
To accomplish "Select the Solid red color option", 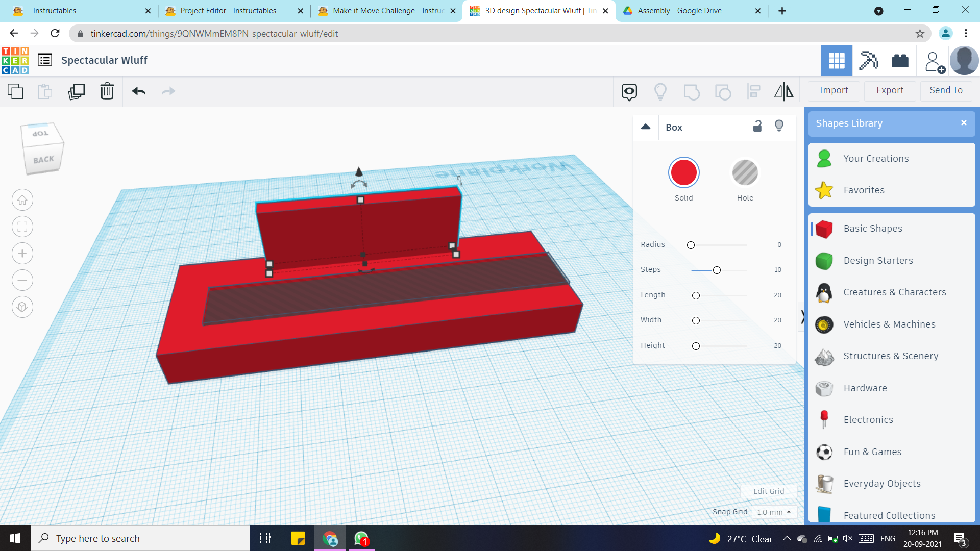I will tap(683, 173).
